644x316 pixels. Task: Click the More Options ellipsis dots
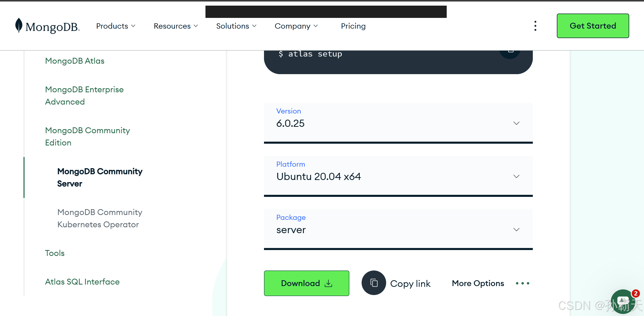[522, 283]
